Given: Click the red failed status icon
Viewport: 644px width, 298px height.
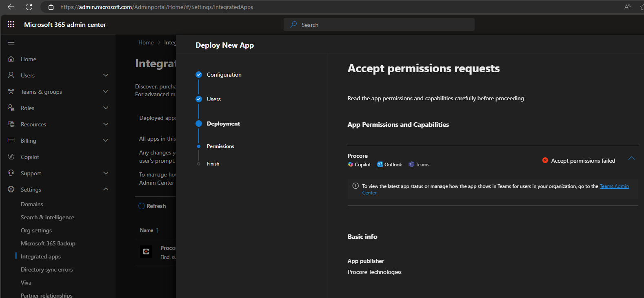Looking at the screenshot, I should tap(545, 161).
